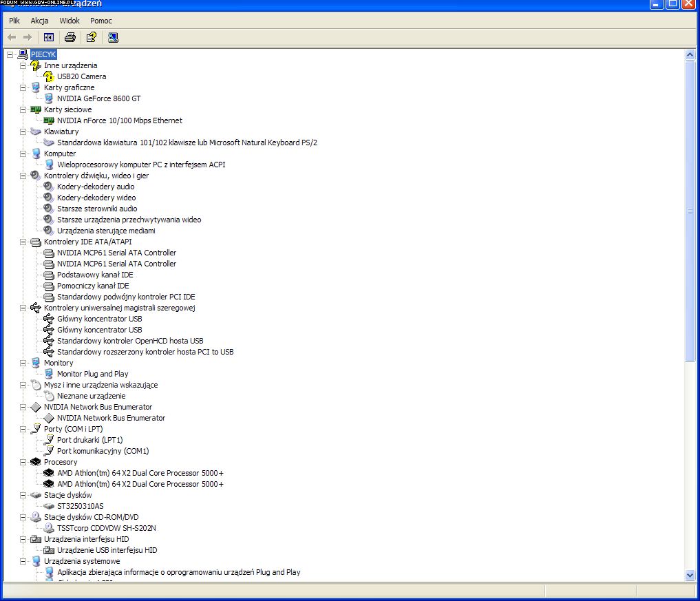Click the first AMD Athlon processor icon
Screen dimensions: 700x601
click(49, 473)
